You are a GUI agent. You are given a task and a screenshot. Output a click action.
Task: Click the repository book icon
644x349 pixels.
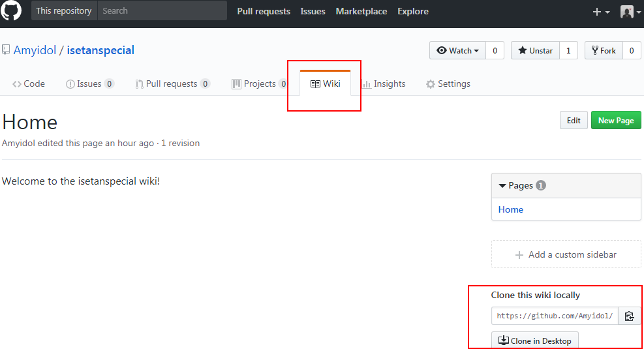coord(6,50)
